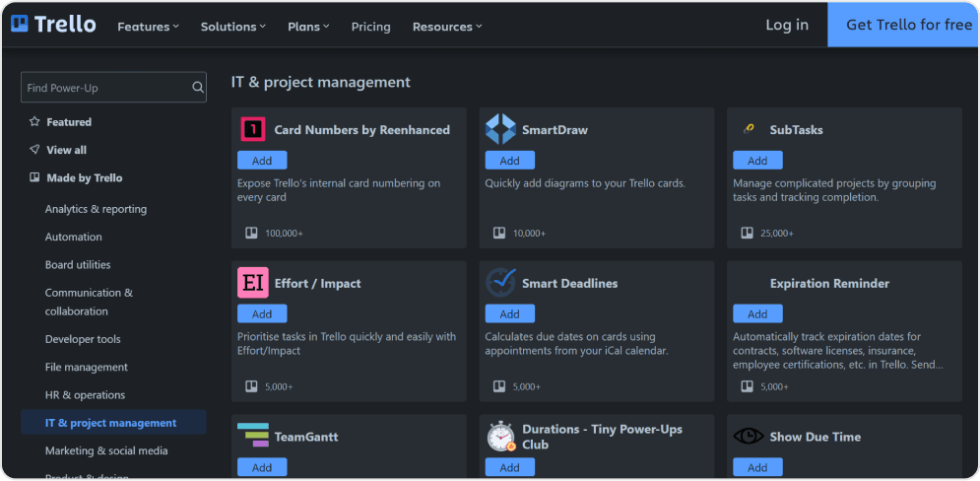Click board icon beside 25,000+ installs
Image resolution: width=980 pixels, height=481 pixels.
coord(747,233)
